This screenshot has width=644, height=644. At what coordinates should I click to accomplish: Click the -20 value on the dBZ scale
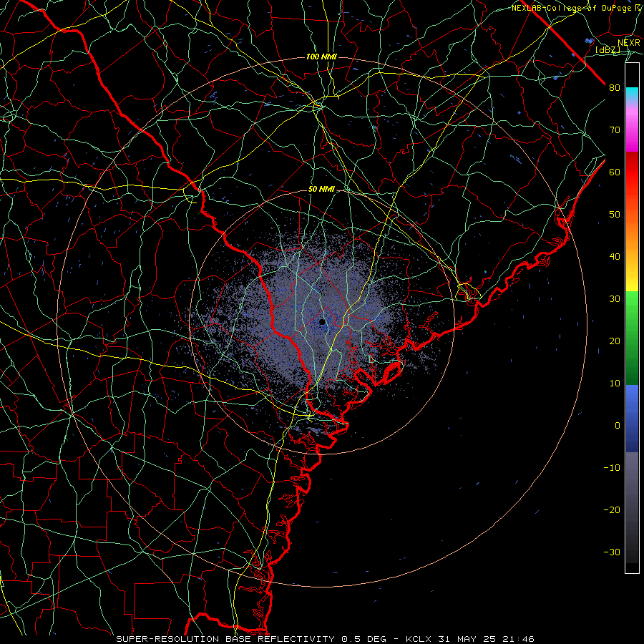pyautogui.click(x=612, y=510)
